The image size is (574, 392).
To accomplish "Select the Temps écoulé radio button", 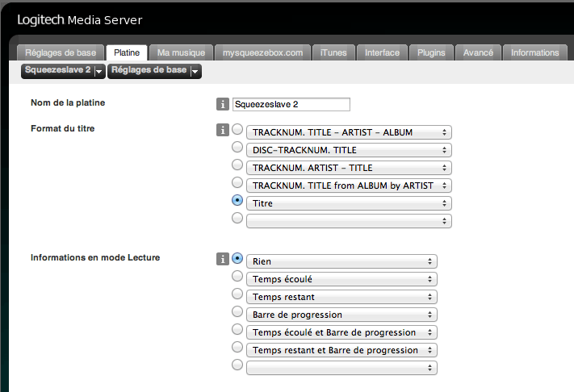I will 237,276.
